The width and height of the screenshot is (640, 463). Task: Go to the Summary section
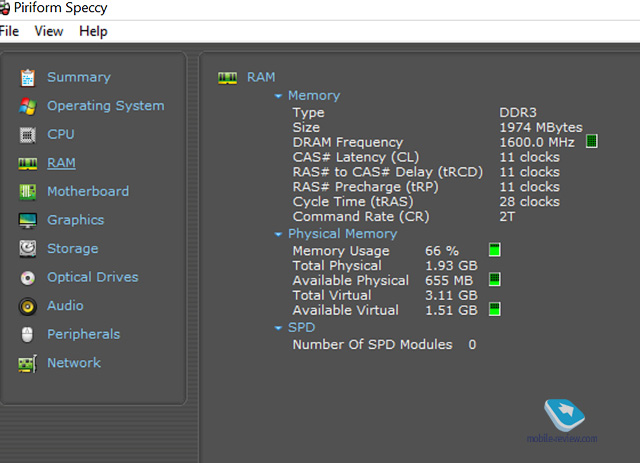79,77
